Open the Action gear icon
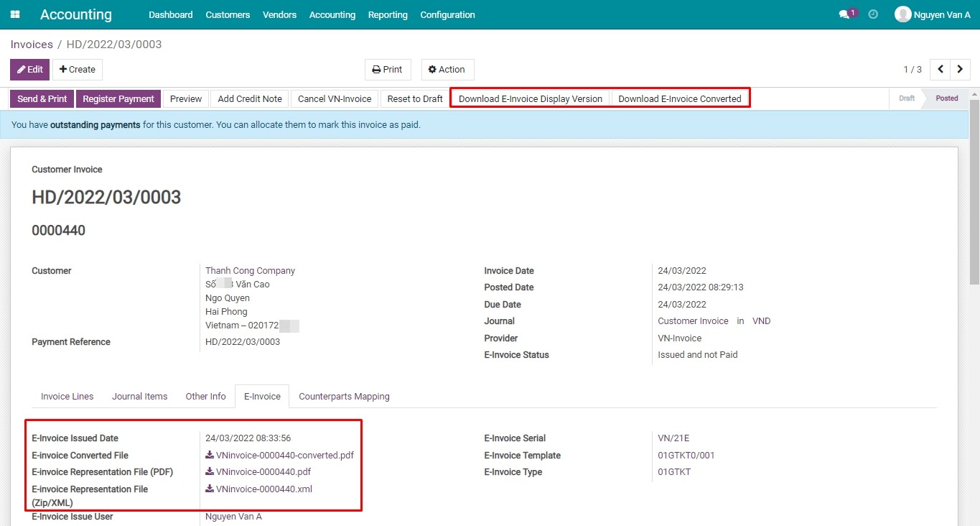 [431, 69]
